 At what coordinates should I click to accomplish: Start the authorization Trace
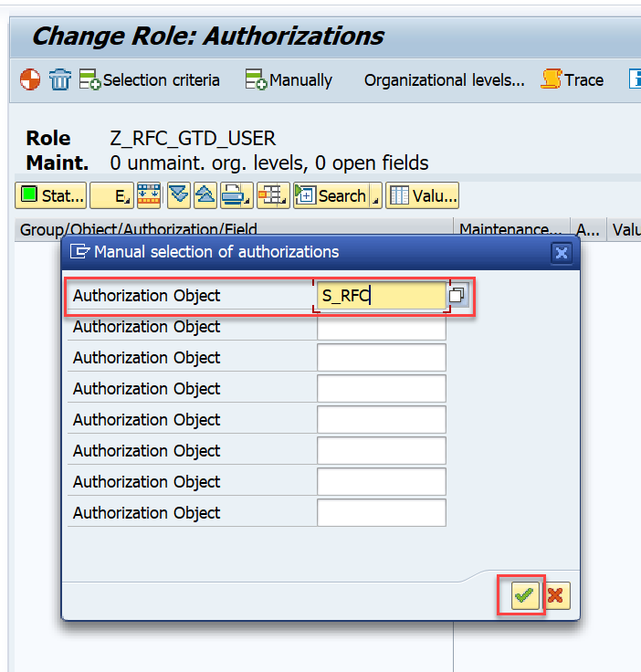[x=573, y=80]
